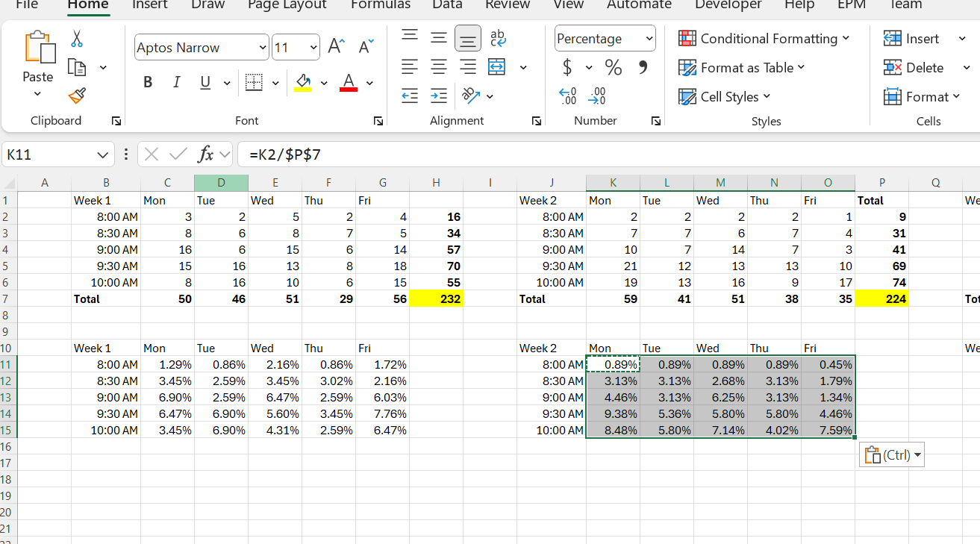980x544 pixels.
Task: Open the Paste Options (Ctrl) smart tag
Action: (892, 455)
